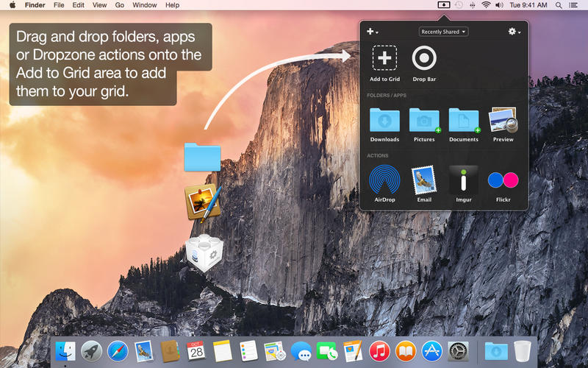The height and width of the screenshot is (368, 588).
Task: Click the Dropzone menu bar icon
Action: 443,5
